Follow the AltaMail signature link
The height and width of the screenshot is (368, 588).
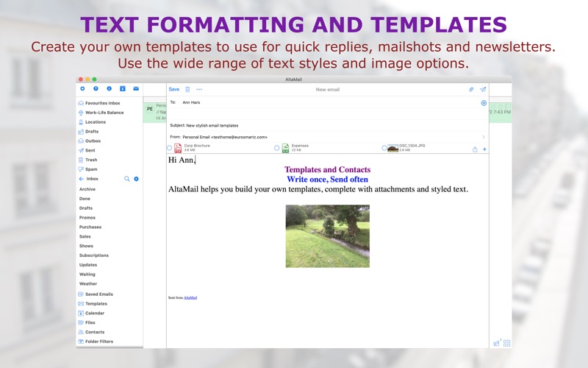coord(190,298)
